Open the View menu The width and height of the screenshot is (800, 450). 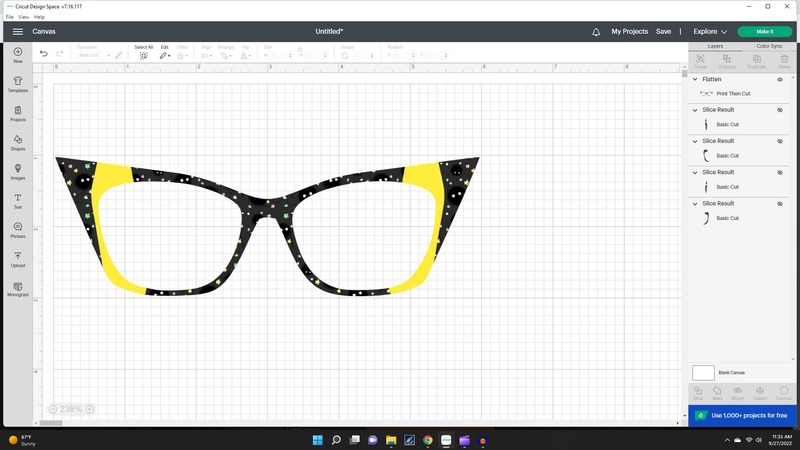click(x=23, y=17)
